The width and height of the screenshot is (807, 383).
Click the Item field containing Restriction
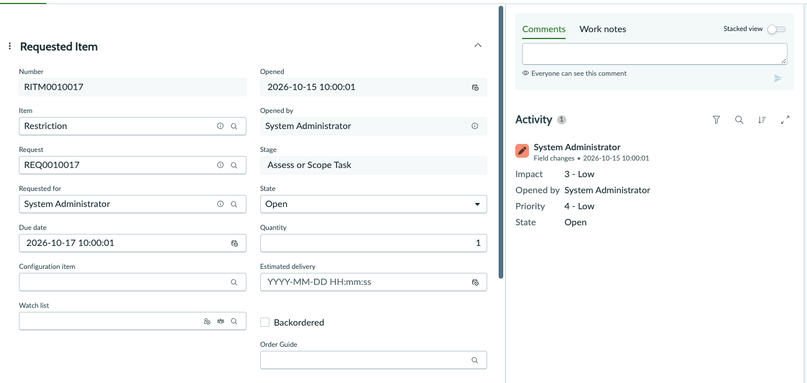point(132,126)
